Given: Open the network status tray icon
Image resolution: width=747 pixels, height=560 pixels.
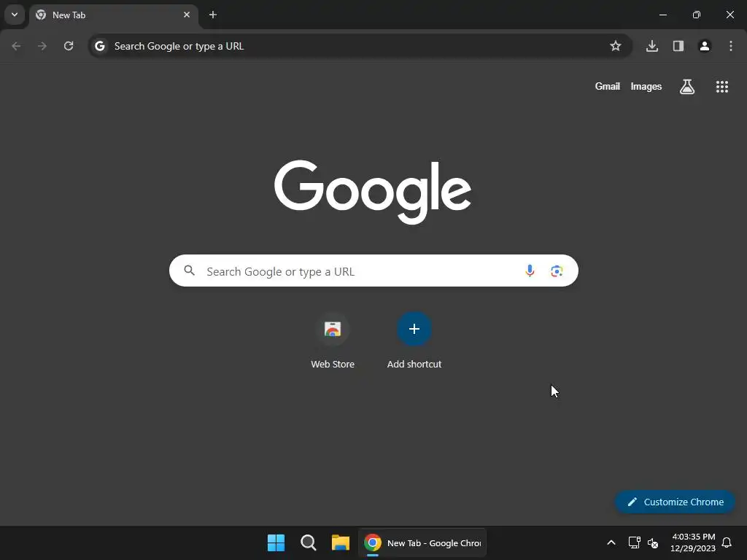Looking at the screenshot, I should point(634,542).
